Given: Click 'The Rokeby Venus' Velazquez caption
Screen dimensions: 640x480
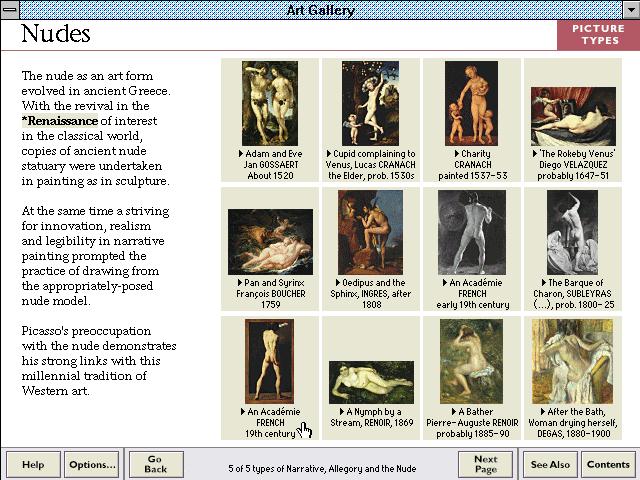Looking at the screenshot, I should [573, 165].
